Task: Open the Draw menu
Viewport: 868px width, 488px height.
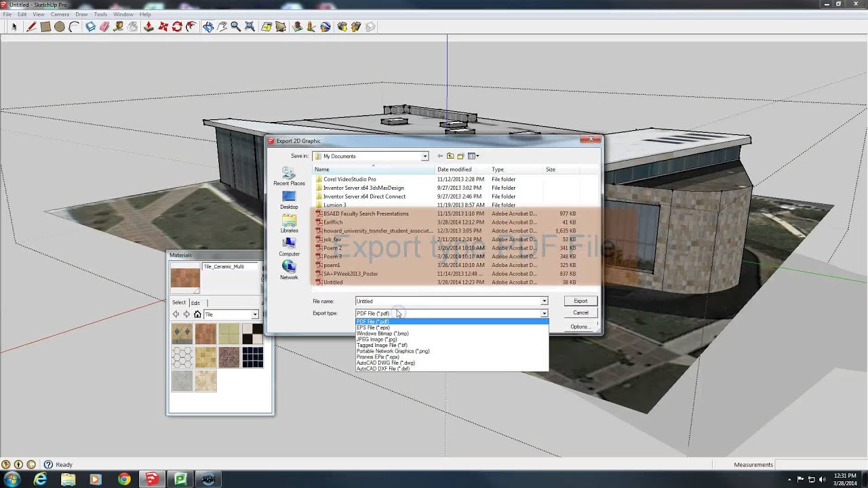Action: coord(81,14)
